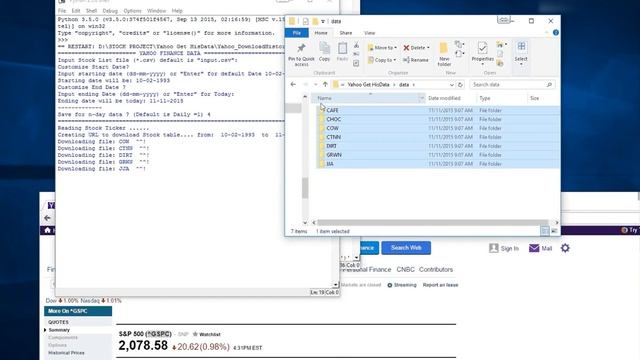The image size is (640, 360).
Task: Switch Explorer to large thumbnails view
Action: (554, 231)
